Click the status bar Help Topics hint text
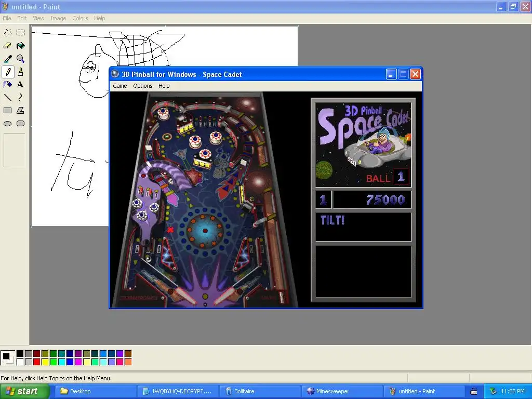 click(56, 378)
